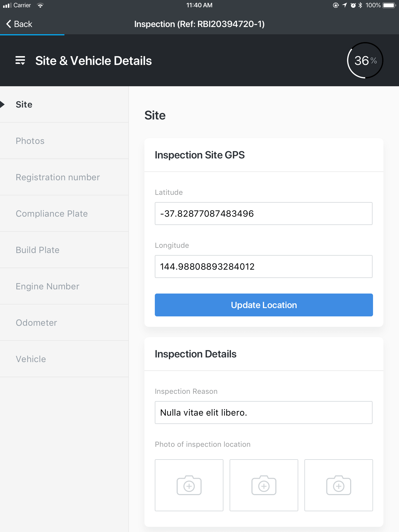Click the Site arrow marker in sidebar
Viewport: 399px width, 532px height.
tap(2, 104)
